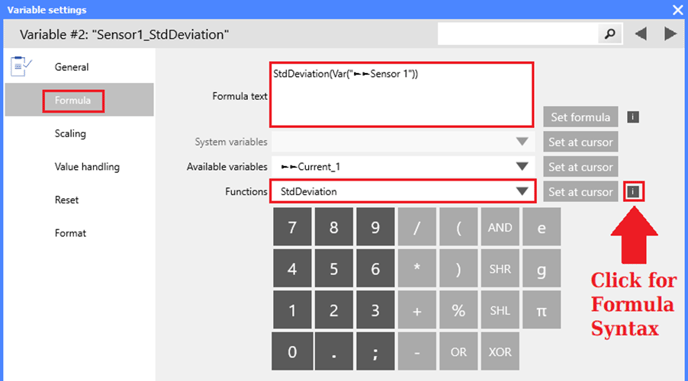Tap keypad digit 2
Image resolution: width=688 pixels, height=381 pixels.
coord(334,310)
